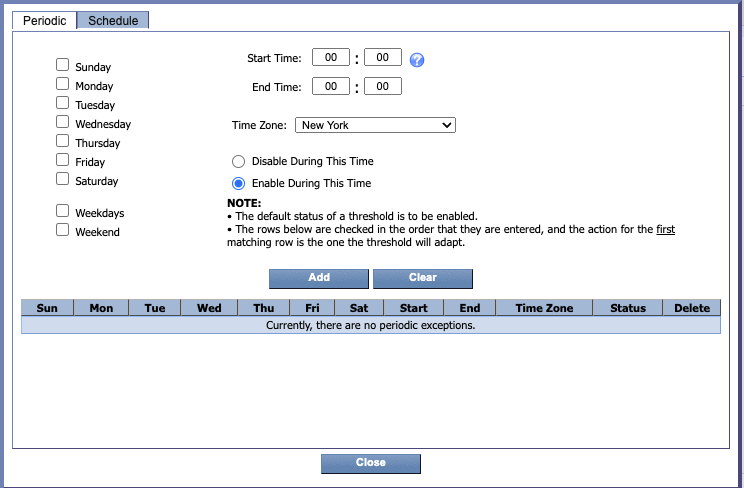
Task: Enable the Wednesday checkbox
Action: (62, 122)
